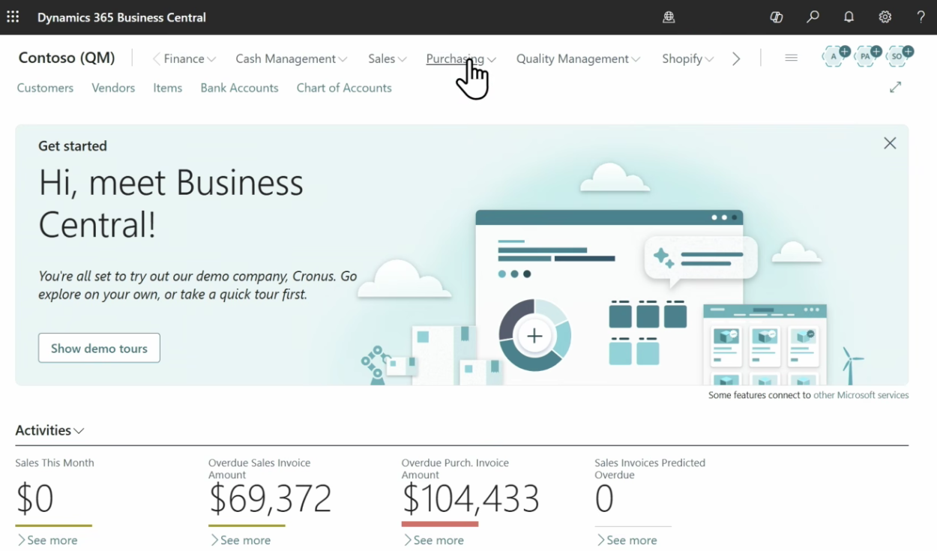Open the $104,433 overdue purchase amount
This screenshot has height=560, width=937.
pos(471,499)
